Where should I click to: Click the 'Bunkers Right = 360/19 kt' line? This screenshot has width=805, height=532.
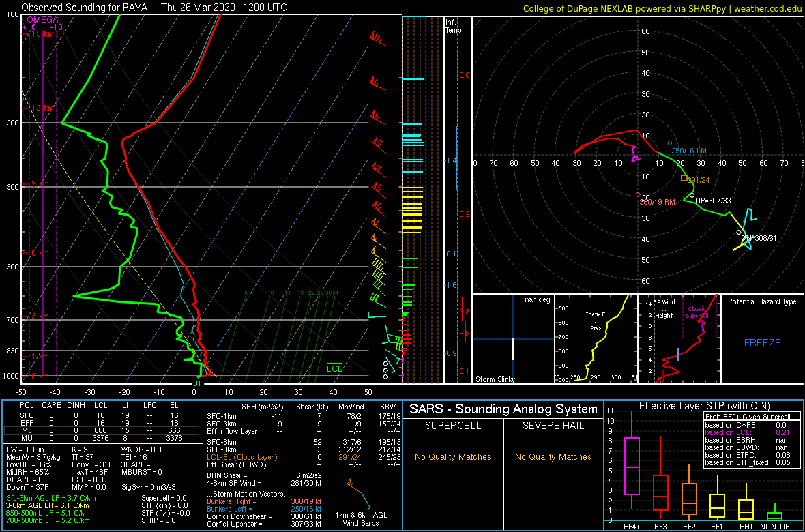[265, 501]
